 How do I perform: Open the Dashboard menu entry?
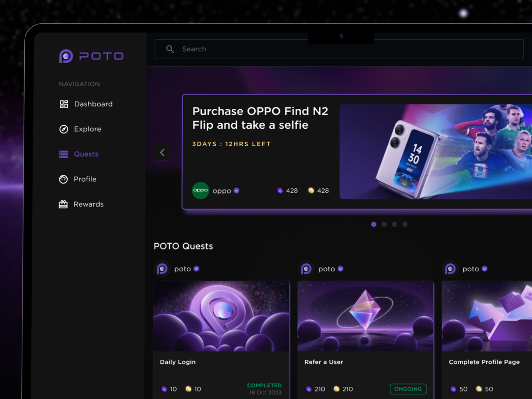pyautogui.click(x=93, y=104)
